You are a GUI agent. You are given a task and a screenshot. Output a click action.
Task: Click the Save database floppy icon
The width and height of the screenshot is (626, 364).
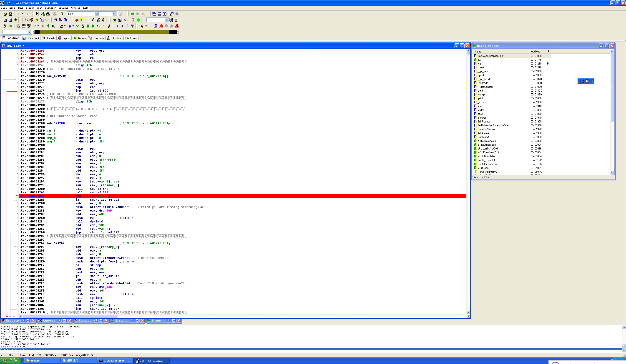coord(10,14)
